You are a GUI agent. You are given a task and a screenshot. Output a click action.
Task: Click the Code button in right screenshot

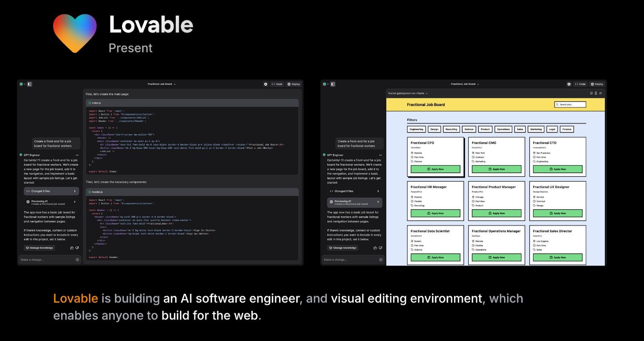(580, 84)
